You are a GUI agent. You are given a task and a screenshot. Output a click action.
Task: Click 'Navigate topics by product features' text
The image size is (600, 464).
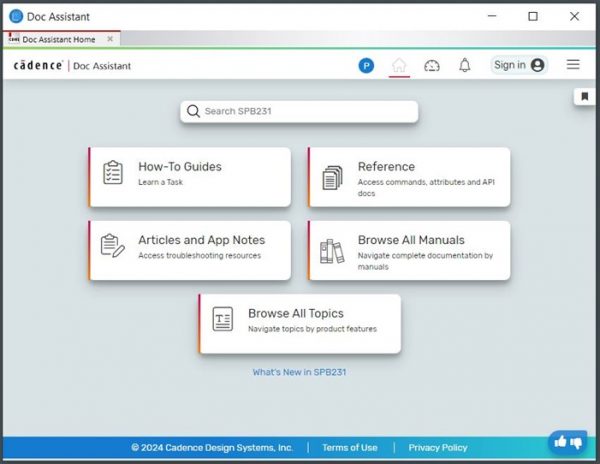pyautogui.click(x=312, y=329)
